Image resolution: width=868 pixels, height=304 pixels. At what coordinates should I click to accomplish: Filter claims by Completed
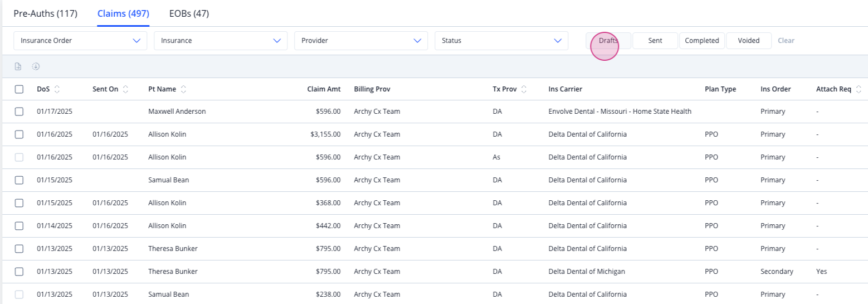coord(702,41)
